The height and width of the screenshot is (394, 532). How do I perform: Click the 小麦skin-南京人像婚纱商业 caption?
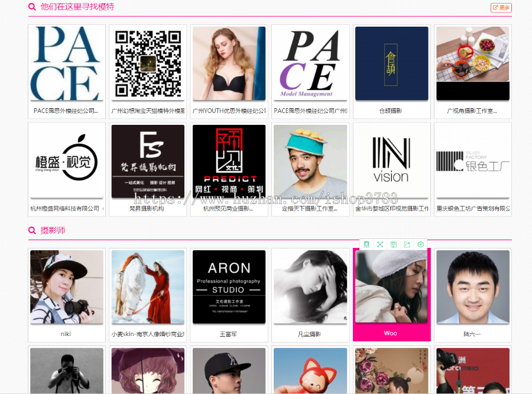pos(148,334)
